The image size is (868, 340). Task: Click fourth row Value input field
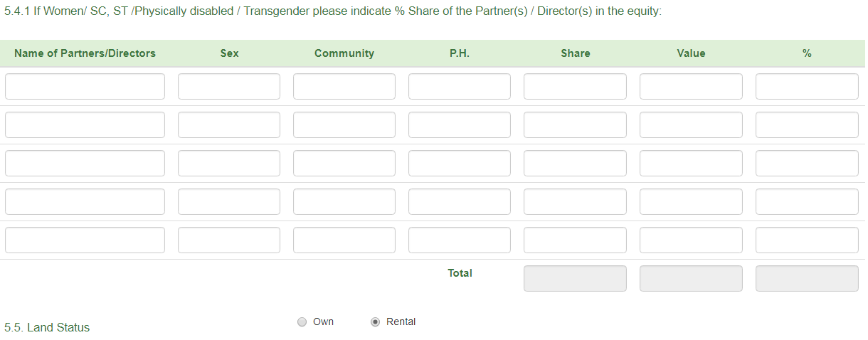coord(691,202)
